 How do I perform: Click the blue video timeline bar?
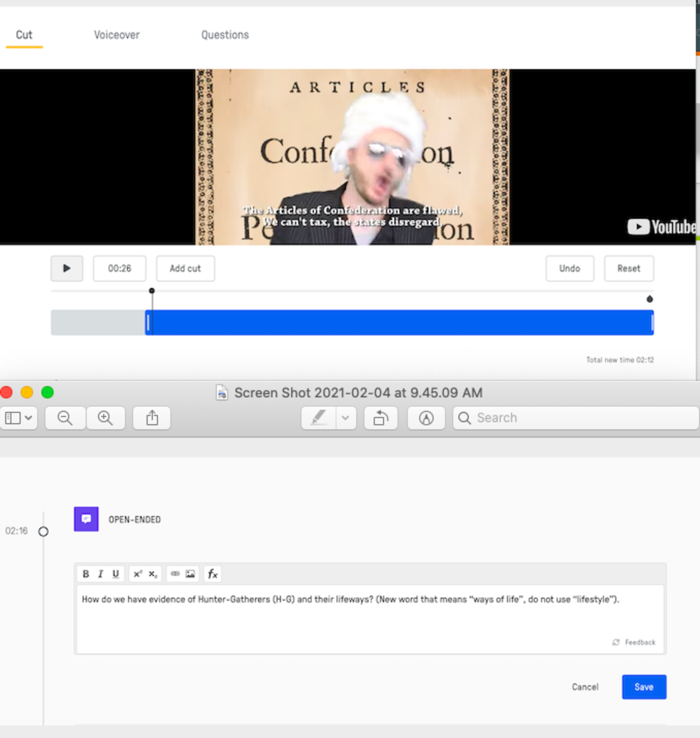[399, 323]
